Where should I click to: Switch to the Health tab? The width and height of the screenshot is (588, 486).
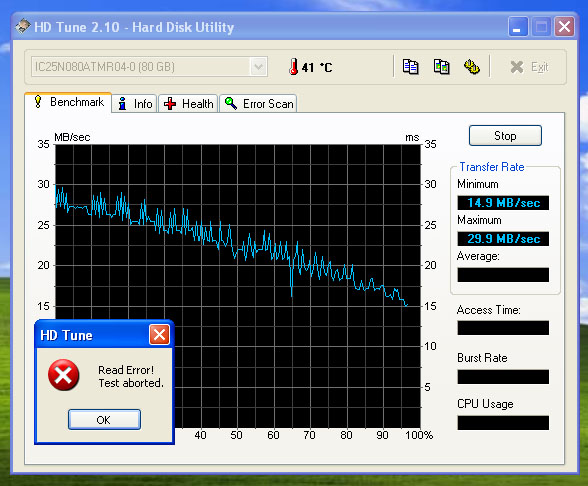click(188, 104)
